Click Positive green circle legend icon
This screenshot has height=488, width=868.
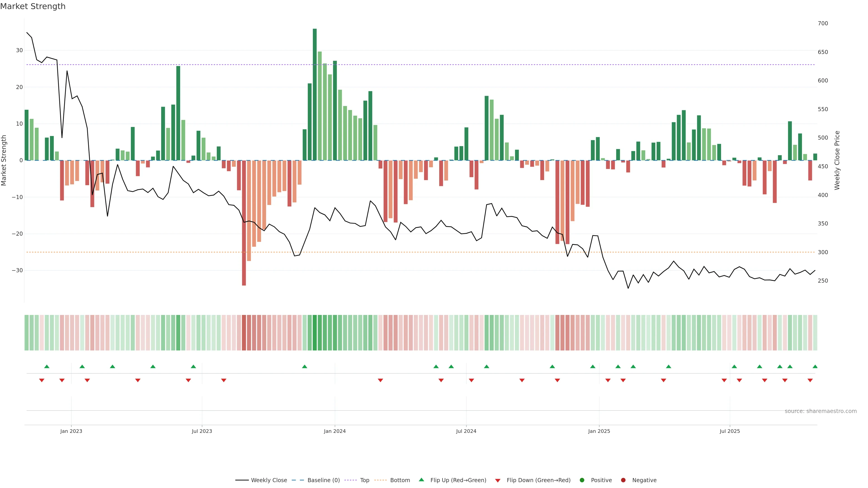point(582,480)
